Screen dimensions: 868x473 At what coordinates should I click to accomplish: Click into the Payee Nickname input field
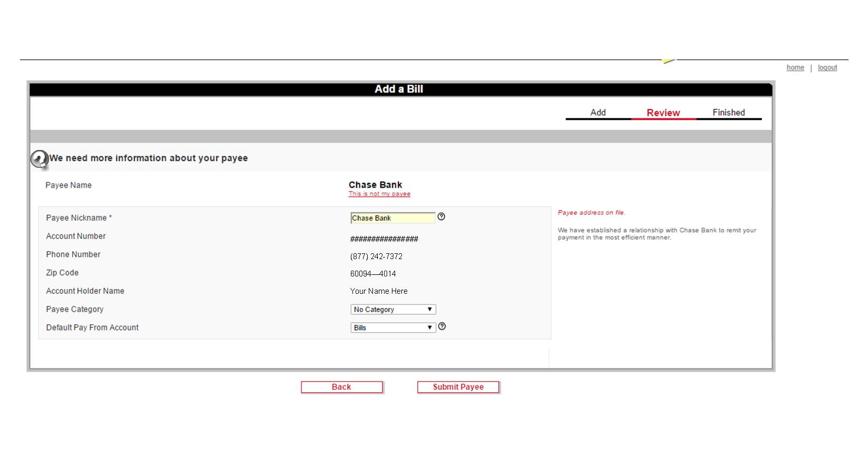click(393, 218)
